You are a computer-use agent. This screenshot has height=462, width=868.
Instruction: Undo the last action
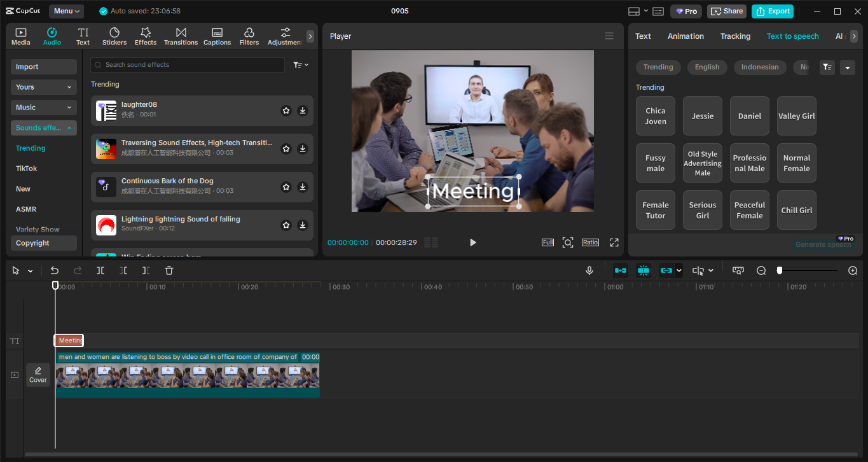point(55,270)
